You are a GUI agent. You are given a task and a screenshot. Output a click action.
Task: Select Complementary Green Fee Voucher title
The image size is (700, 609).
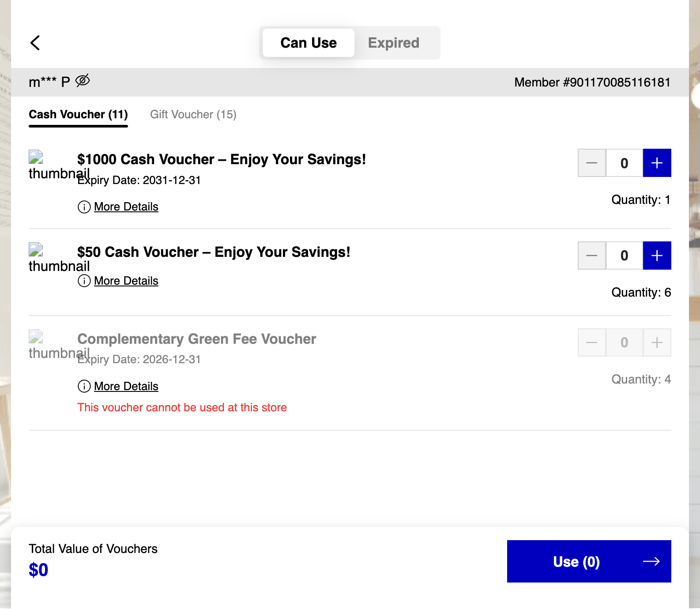(x=197, y=339)
